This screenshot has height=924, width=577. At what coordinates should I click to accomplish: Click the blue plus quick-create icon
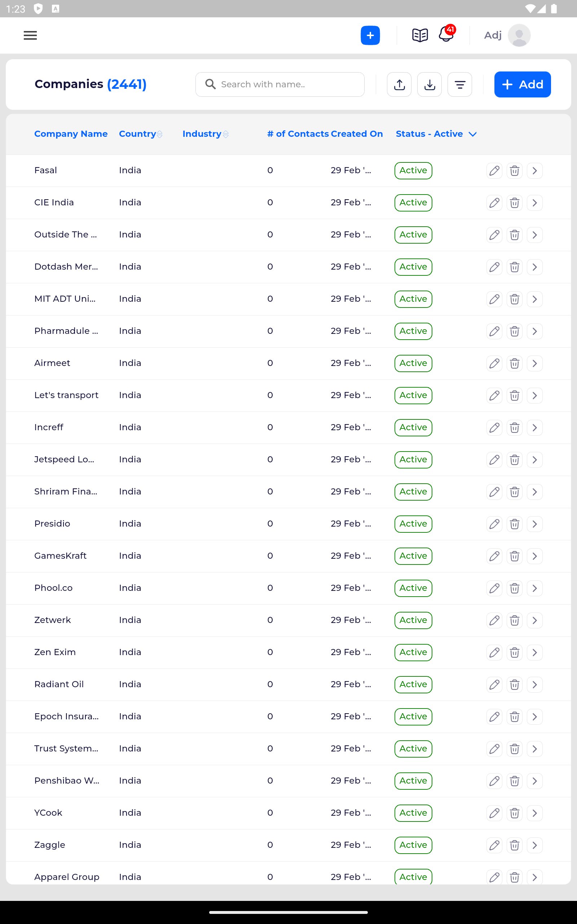pyautogui.click(x=370, y=35)
